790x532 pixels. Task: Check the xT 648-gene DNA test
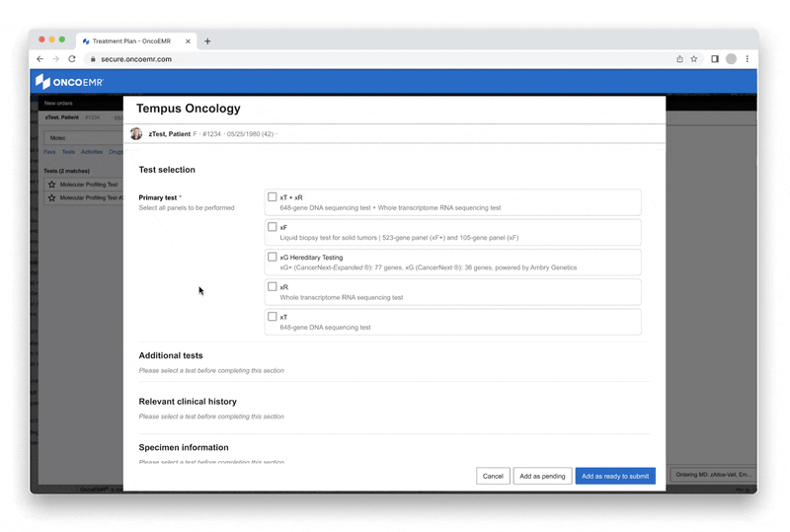[x=273, y=317]
